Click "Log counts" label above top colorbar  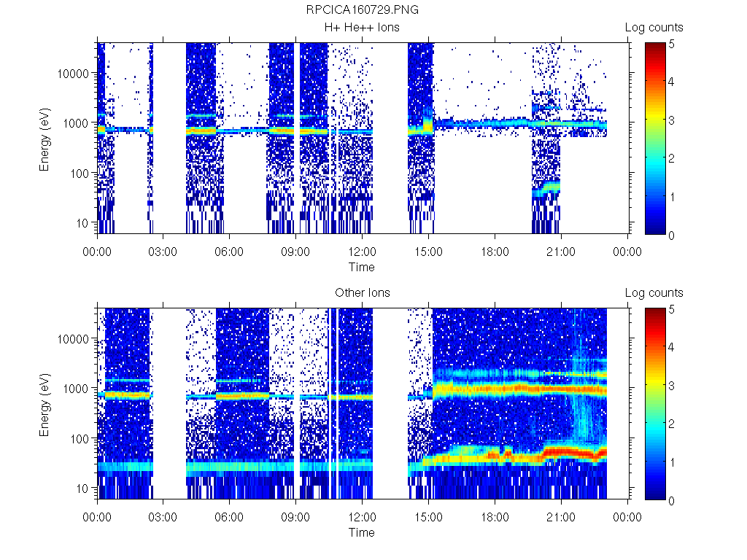(x=654, y=27)
